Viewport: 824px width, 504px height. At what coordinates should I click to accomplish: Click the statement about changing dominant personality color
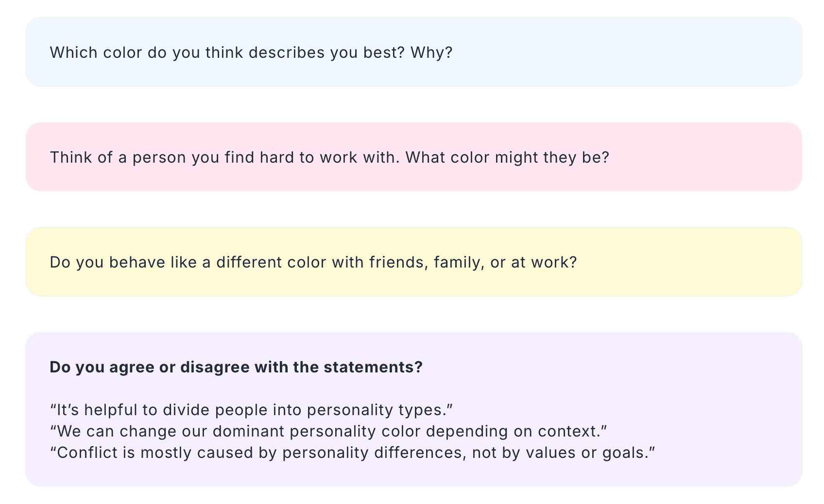pos(329,431)
